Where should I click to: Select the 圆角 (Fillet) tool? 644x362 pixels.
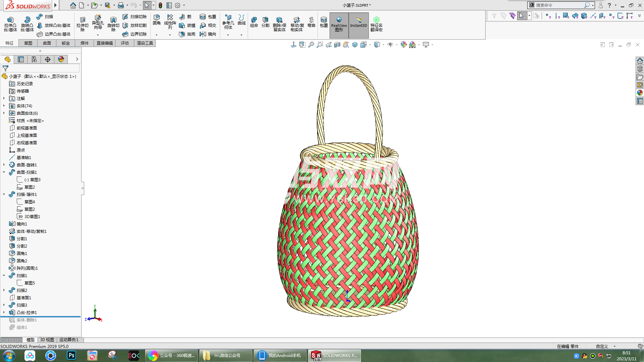point(156,19)
